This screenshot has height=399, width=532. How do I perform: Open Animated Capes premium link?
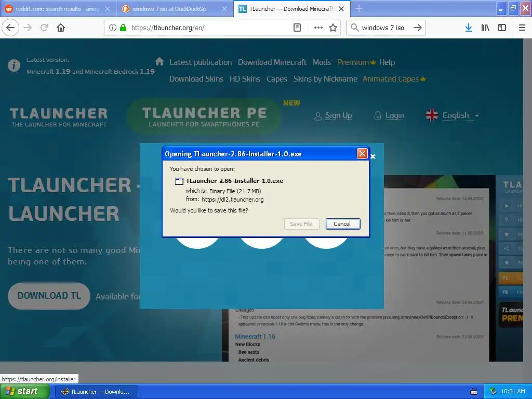(394, 79)
